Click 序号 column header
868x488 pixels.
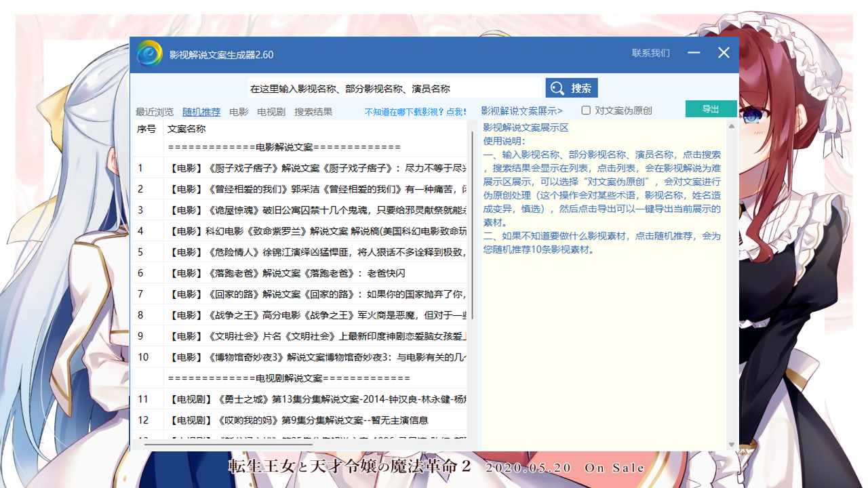(x=146, y=129)
